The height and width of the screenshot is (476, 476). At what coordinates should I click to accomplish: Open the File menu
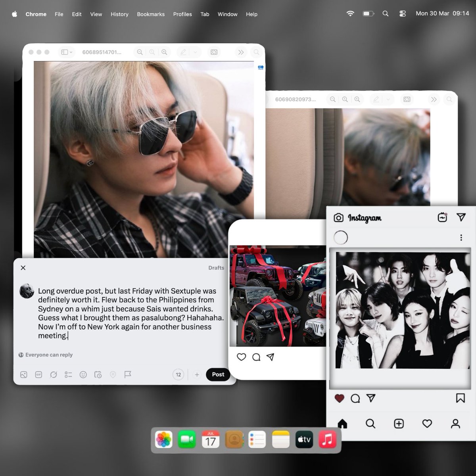59,14
